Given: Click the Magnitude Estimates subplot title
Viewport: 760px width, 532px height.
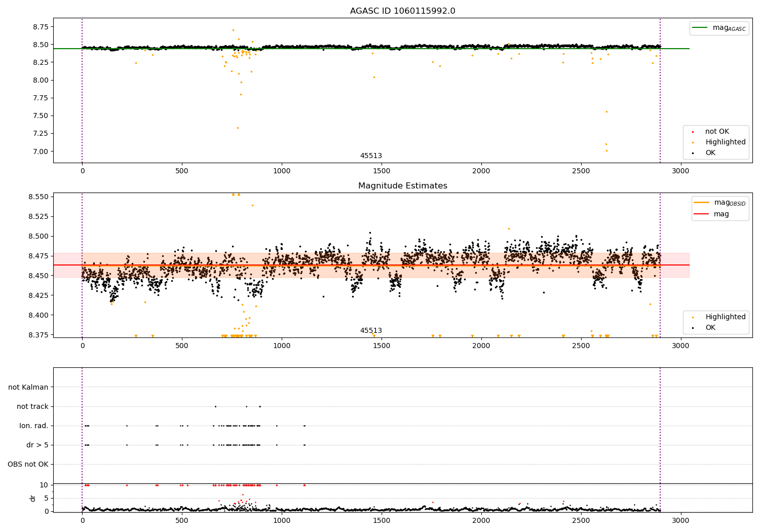Looking at the screenshot, I should (x=402, y=186).
